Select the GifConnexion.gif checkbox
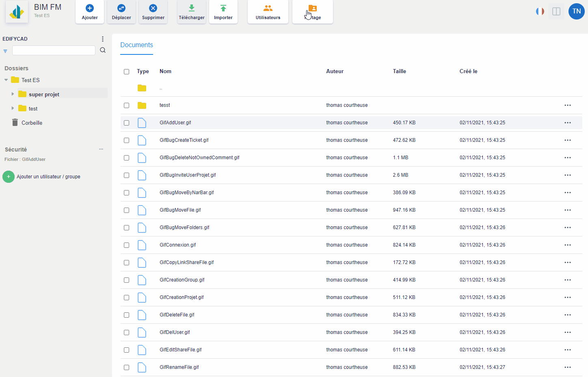This screenshot has width=588, height=377. (x=127, y=245)
